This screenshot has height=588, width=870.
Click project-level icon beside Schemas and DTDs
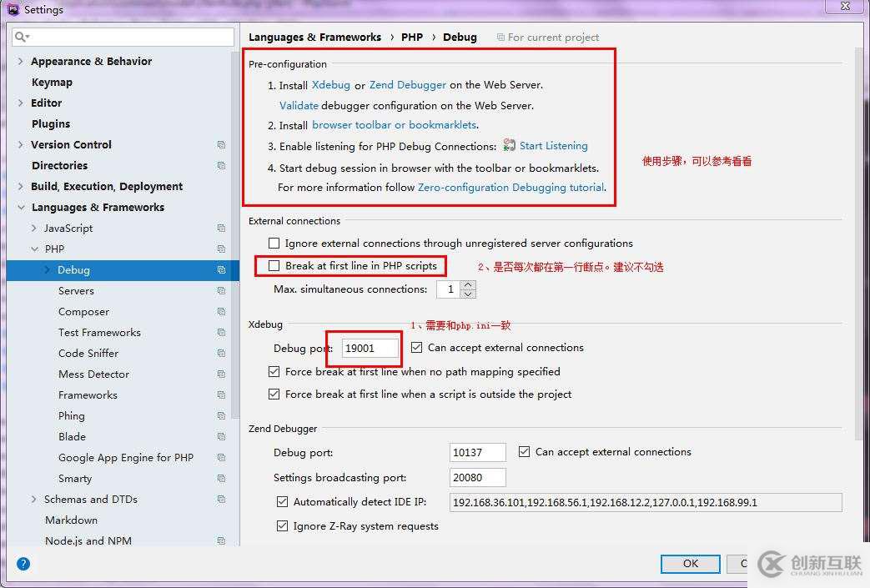[221, 500]
